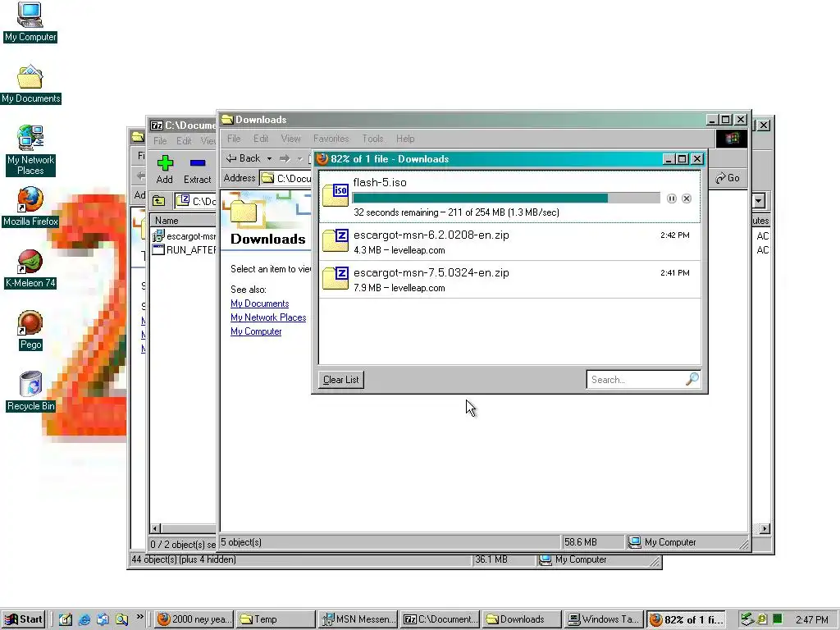Open Favorites menu in Downloads window
The width and height of the screenshot is (840, 630).
(331, 139)
